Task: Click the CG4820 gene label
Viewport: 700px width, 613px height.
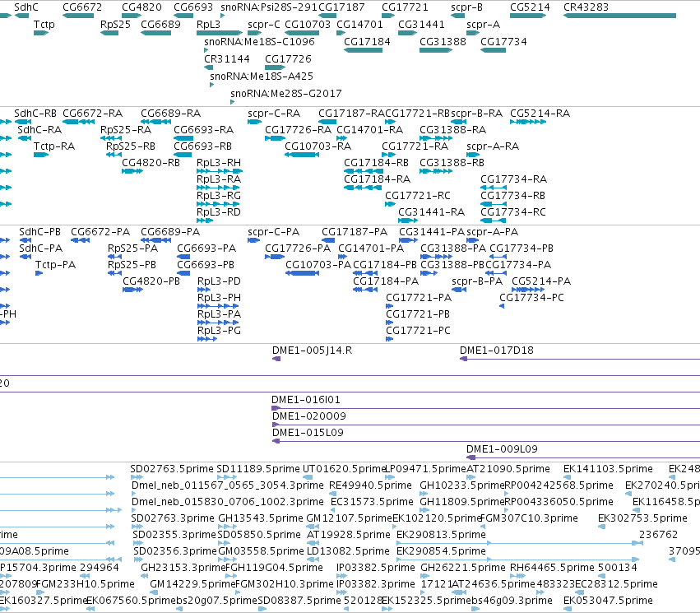Action: pos(141,7)
